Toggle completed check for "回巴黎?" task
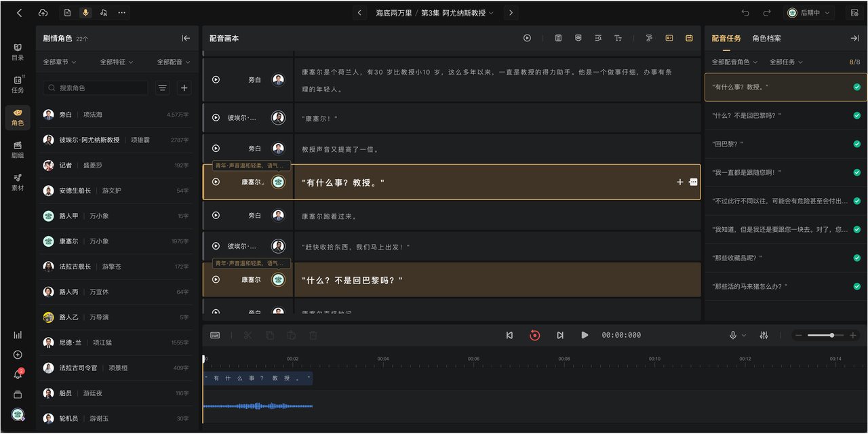The width and height of the screenshot is (868, 434). pos(857,144)
